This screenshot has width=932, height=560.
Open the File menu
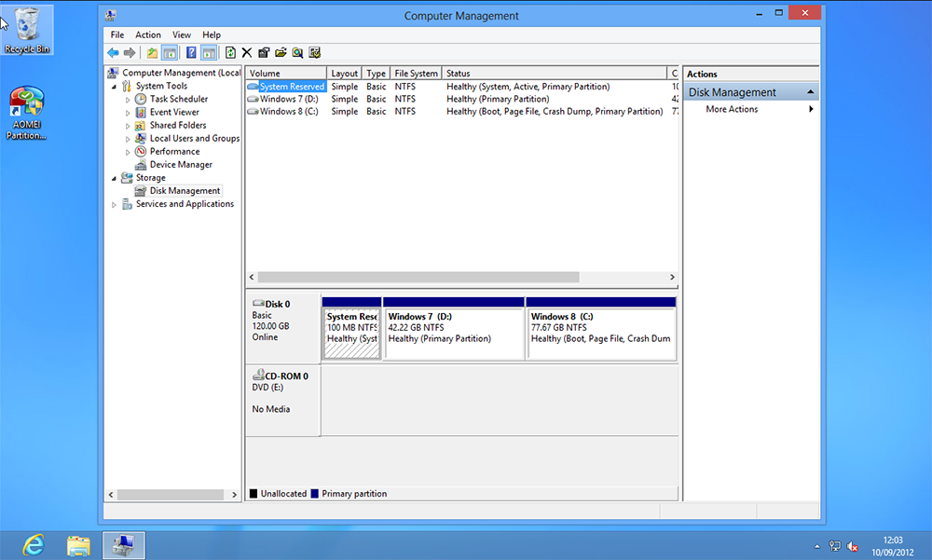pyautogui.click(x=117, y=35)
